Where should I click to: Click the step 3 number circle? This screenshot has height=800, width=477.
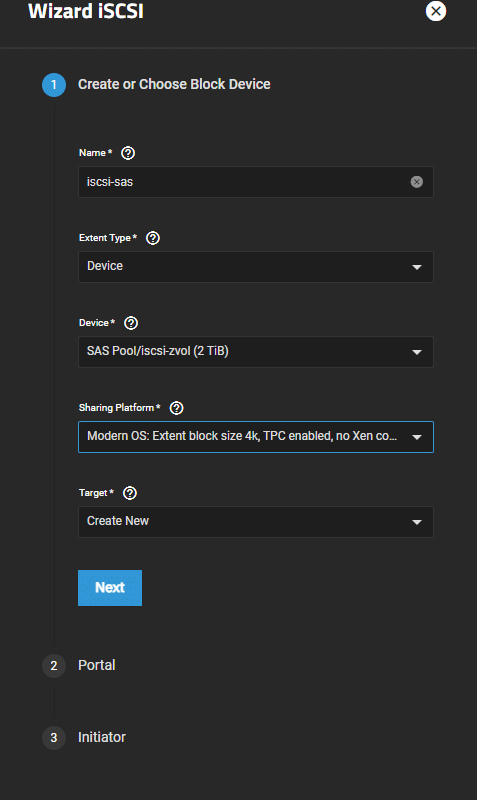[54, 738]
